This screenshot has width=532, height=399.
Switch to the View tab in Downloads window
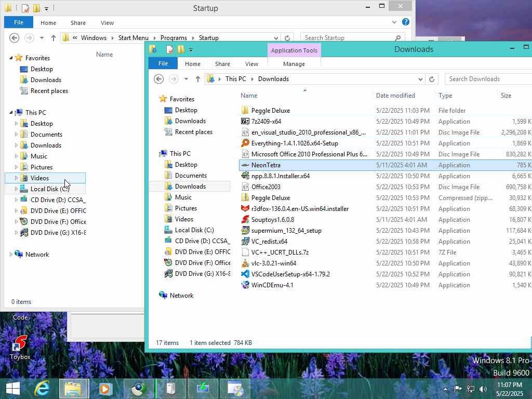(x=252, y=64)
